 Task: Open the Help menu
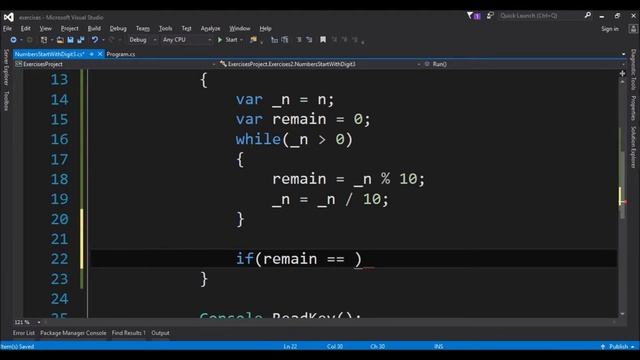pos(265,29)
